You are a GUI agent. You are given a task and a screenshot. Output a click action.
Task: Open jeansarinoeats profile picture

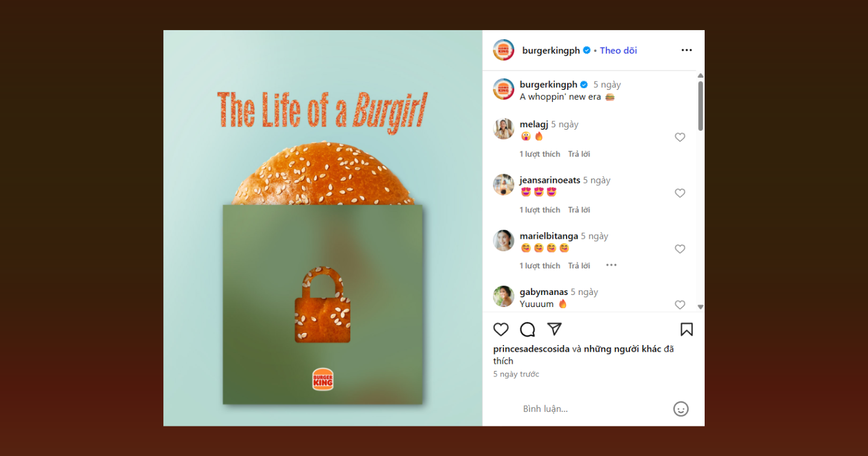tap(504, 185)
